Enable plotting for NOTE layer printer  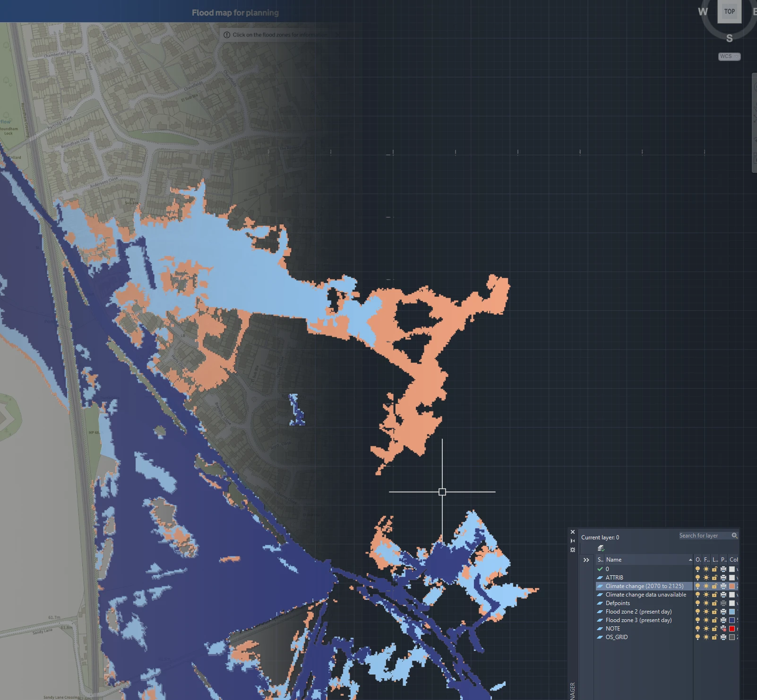coord(723,629)
